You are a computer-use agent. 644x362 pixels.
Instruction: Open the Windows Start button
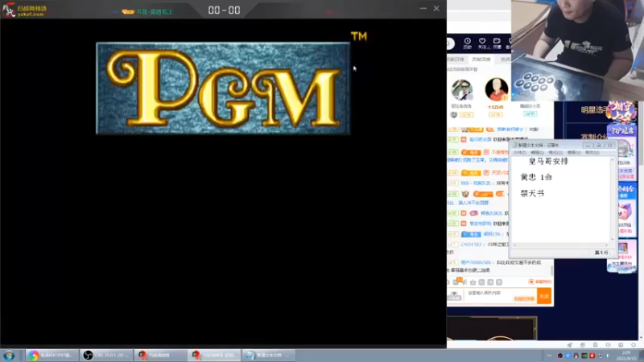click(9, 356)
